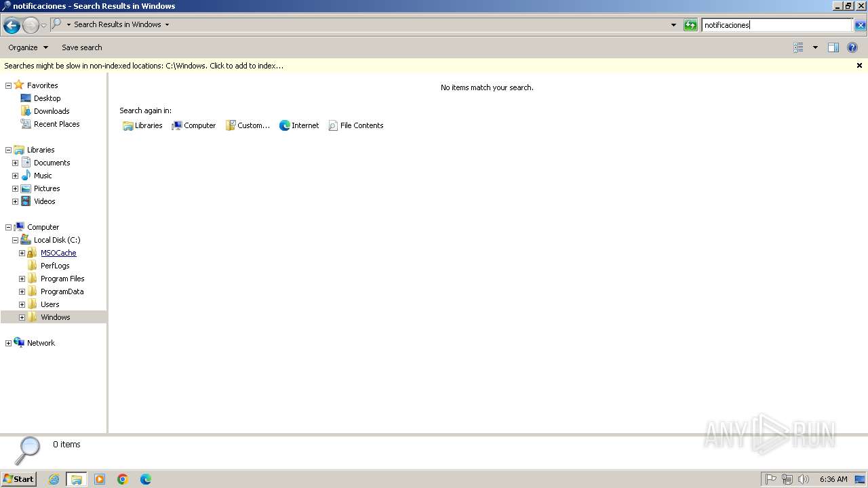Expand the MSOCache folder
Viewport: 868px width, 488px height.
(22, 253)
